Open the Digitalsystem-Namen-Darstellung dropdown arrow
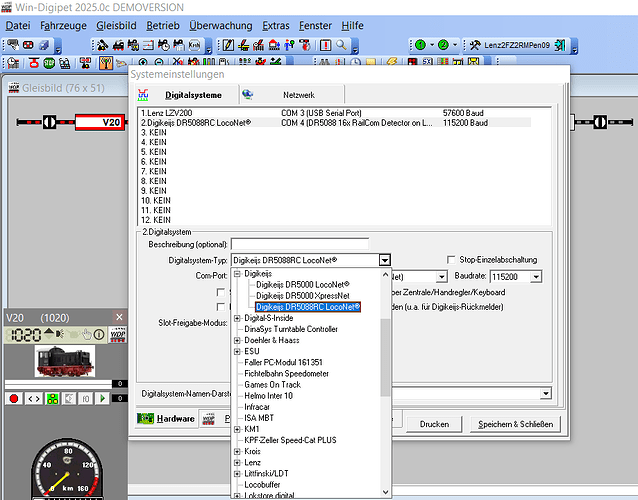Image resolution: width=638 pixels, height=500 pixels. (x=546, y=393)
